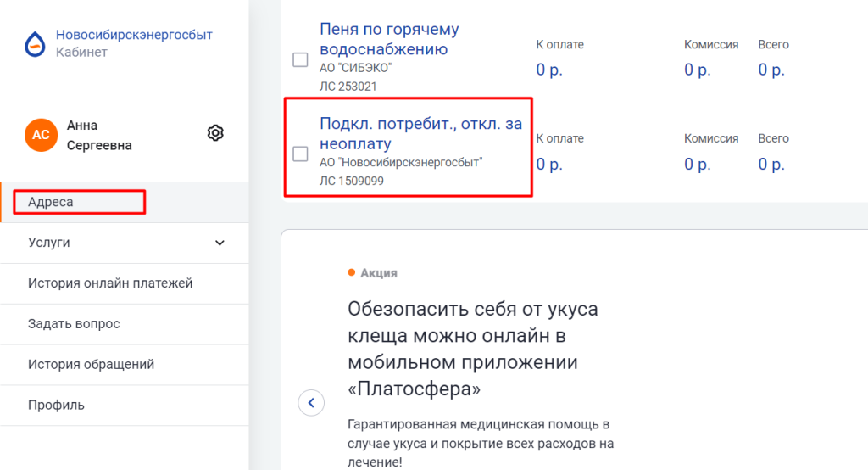Open Пеня по горячему водоснабжению link
The width and height of the screenshot is (868, 470).
(389, 39)
